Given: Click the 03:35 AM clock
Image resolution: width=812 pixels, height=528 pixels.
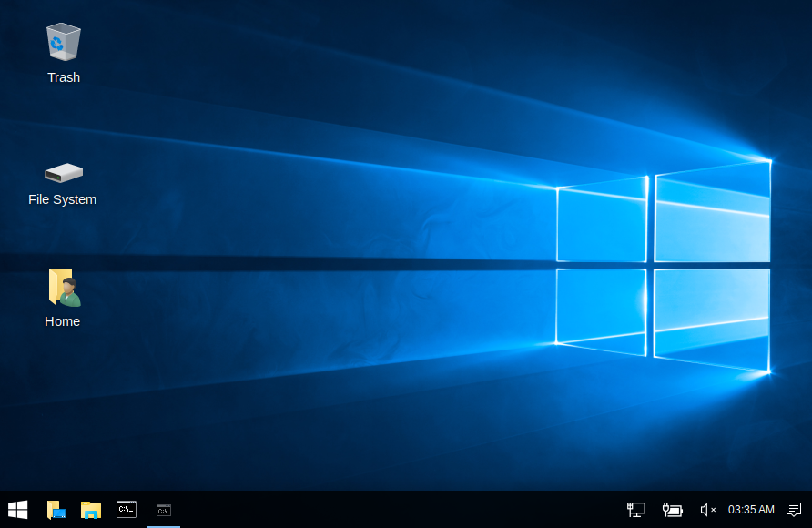Looking at the screenshot, I should (x=751, y=510).
